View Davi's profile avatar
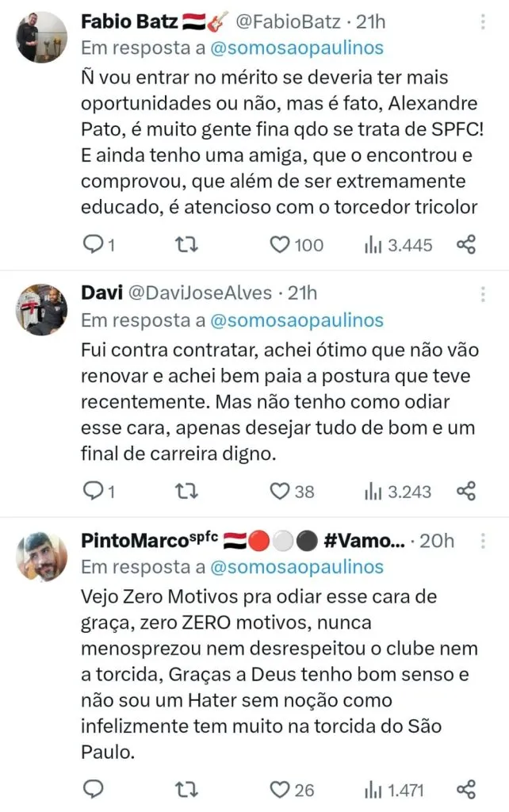 (42, 309)
